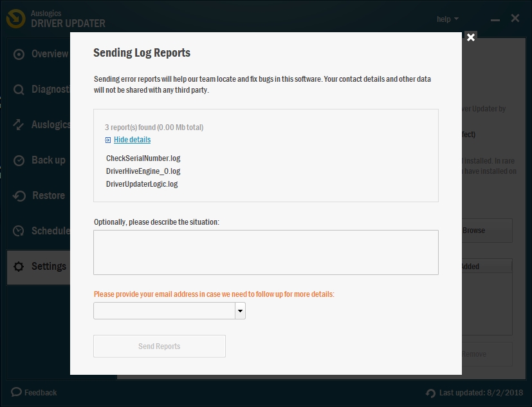Click the Restore arrow icon
The image size is (532, 407).
tap(19, 196)
